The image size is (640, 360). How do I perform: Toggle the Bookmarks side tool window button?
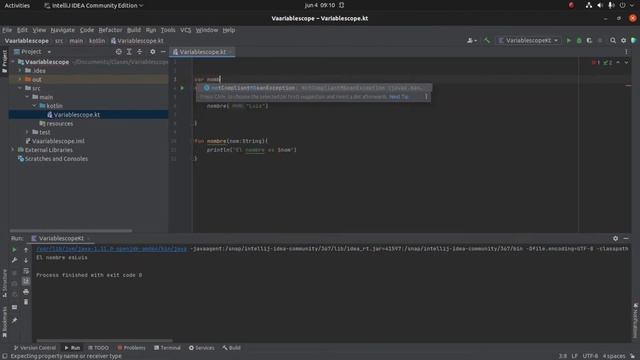(4, 322)
